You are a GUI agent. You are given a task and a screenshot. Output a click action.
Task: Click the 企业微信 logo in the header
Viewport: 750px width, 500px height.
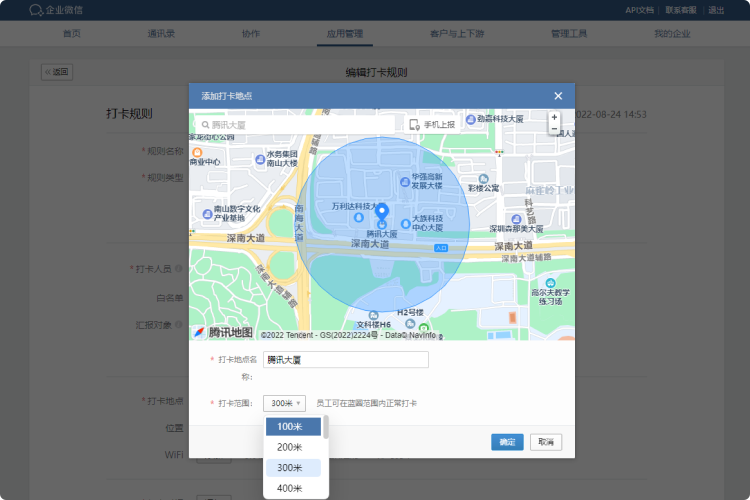tap(56, 10)
